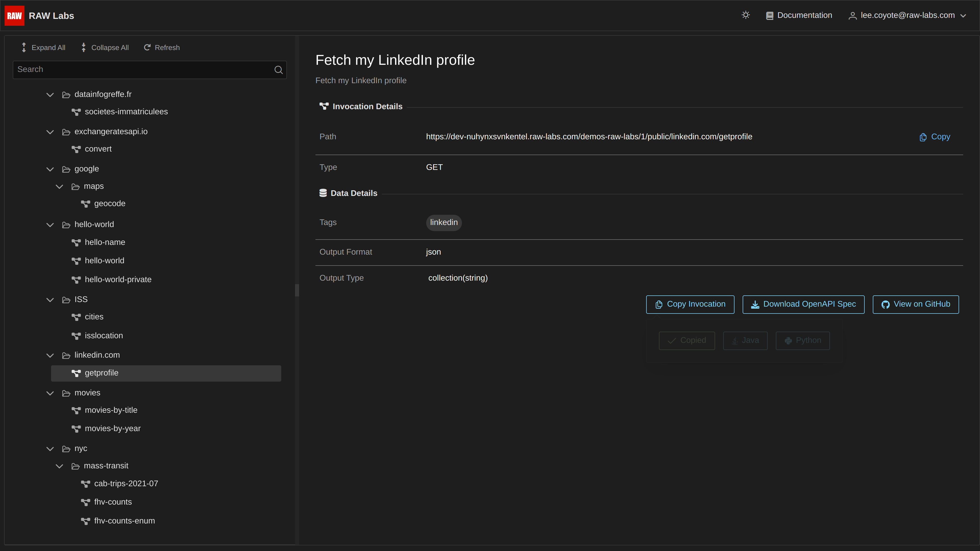980x551 pixels.
Task: Click Expand All in the tree toolbar
Action: tap(43, 47)
